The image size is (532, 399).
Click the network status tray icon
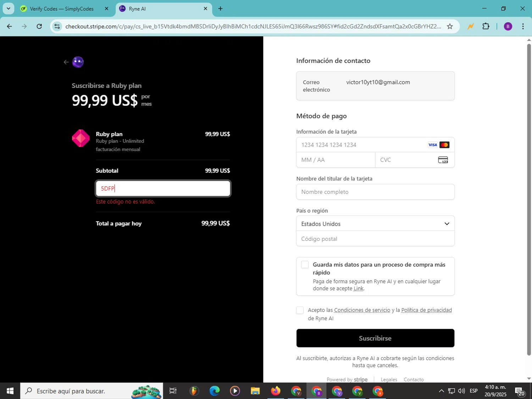[451, 391]
